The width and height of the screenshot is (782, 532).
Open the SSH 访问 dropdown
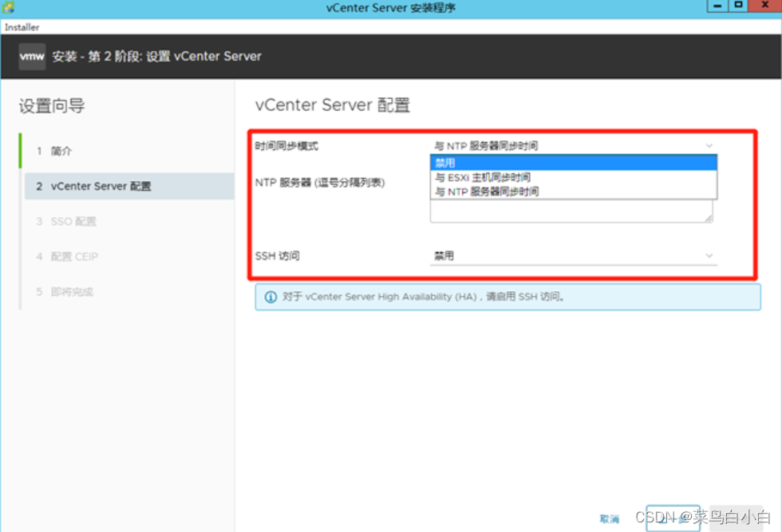pos(573,256)
